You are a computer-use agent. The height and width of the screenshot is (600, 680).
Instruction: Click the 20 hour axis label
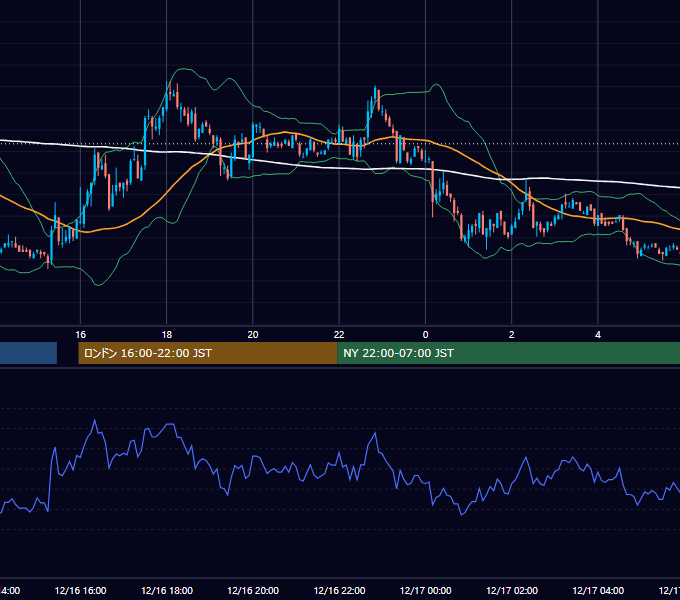253,335
